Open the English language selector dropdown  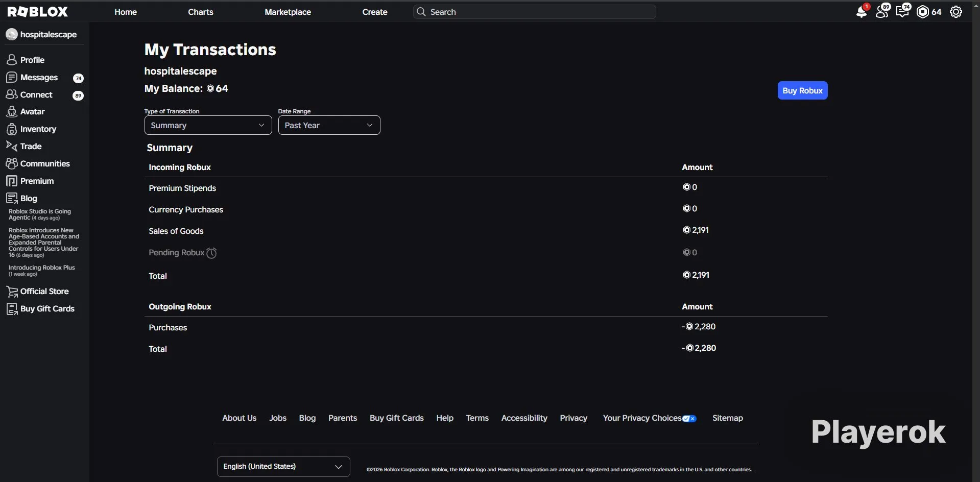[x=283, y=467]
